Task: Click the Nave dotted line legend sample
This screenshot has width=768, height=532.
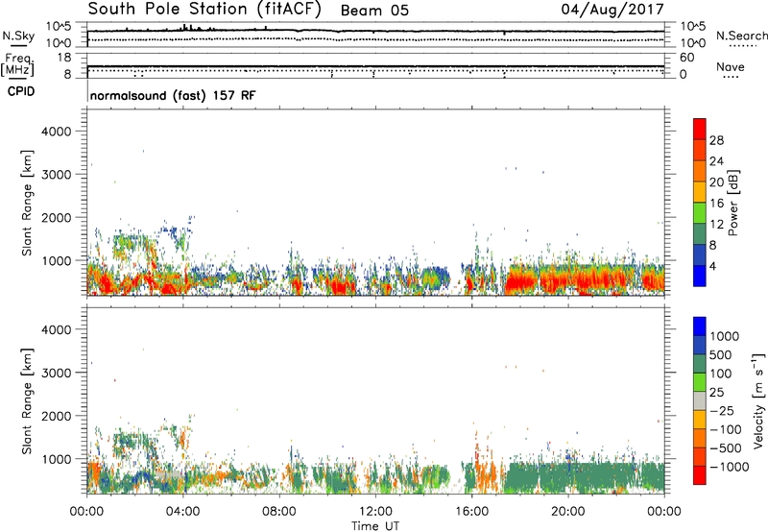Action: coord(732,77)
